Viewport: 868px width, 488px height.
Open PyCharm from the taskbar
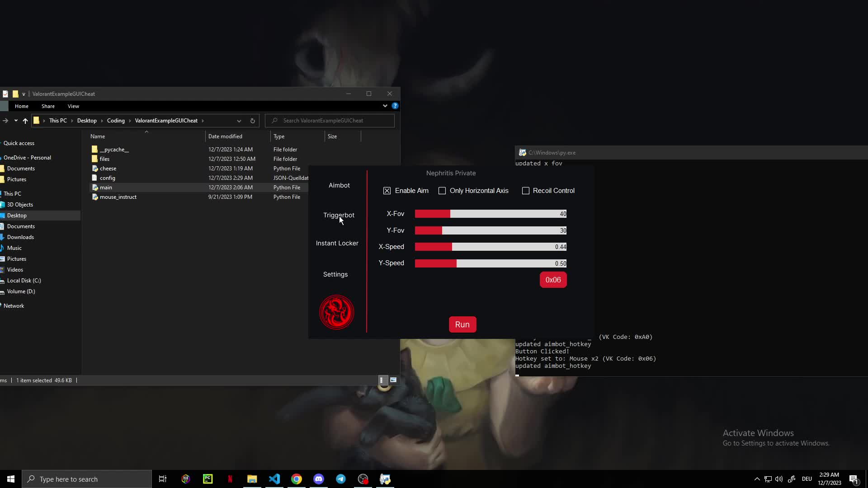point(208,479)
